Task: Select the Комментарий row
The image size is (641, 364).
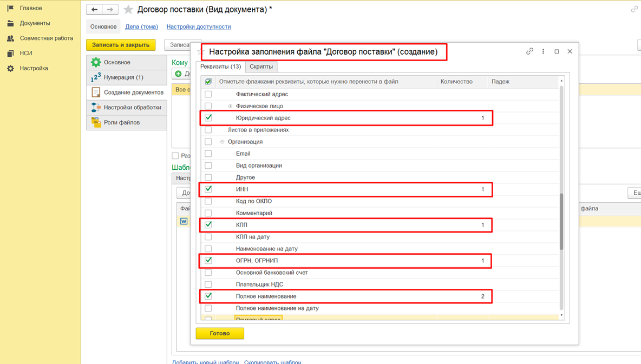Action: pos(380,213)
